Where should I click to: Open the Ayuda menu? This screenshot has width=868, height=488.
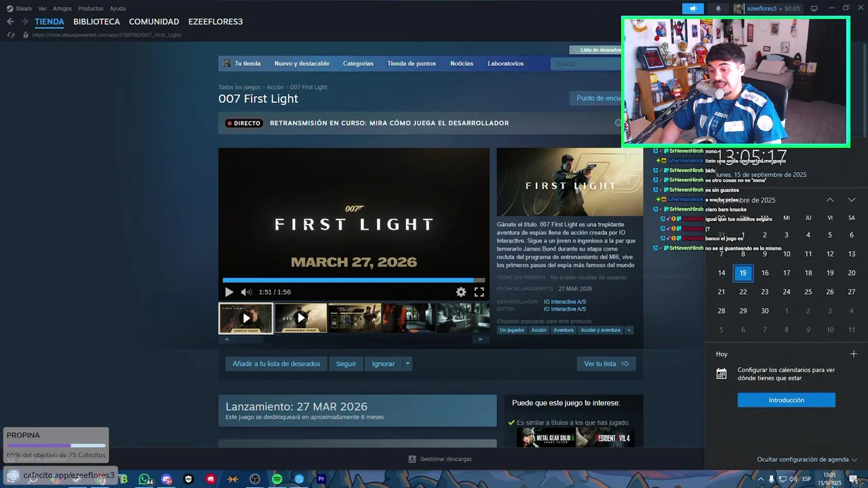point(117,9)
